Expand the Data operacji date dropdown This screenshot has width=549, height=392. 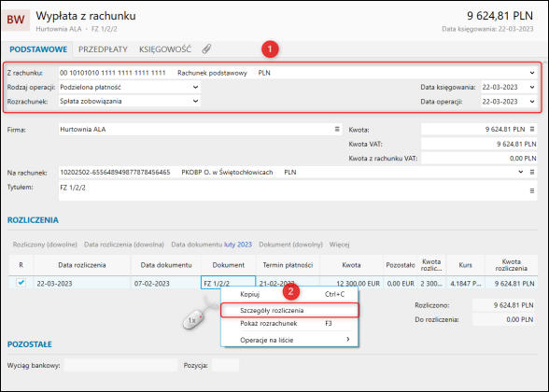point(532,102)
